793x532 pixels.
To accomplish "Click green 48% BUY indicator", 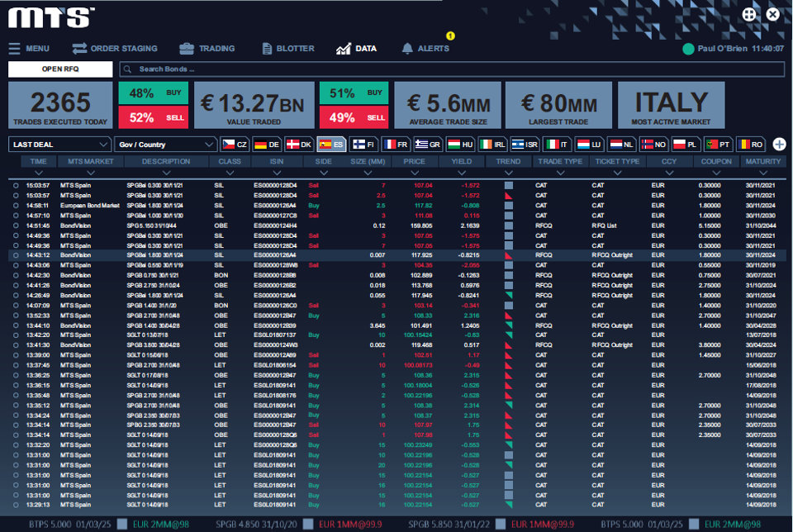I will coord(154,93).
